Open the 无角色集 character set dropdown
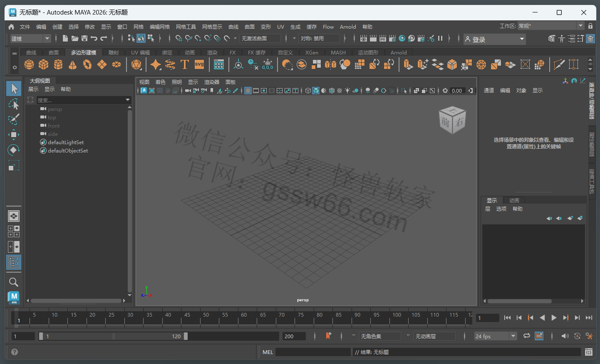Screen dimensions: 600x364 tap(380, 336)
